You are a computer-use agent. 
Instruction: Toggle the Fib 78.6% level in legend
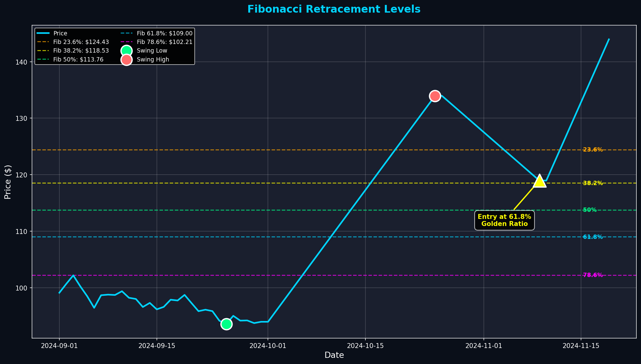pyautogui.click(x=164, y=42)
